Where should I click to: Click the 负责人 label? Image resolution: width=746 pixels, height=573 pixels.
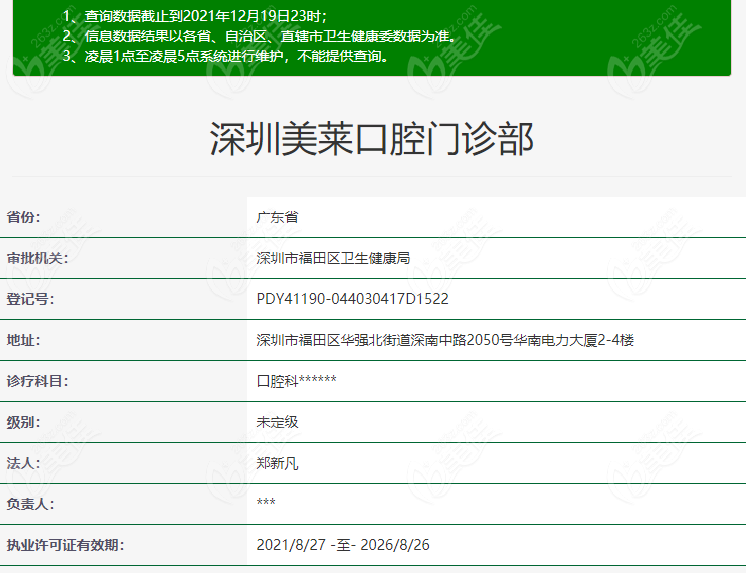(x=30, y=504)
